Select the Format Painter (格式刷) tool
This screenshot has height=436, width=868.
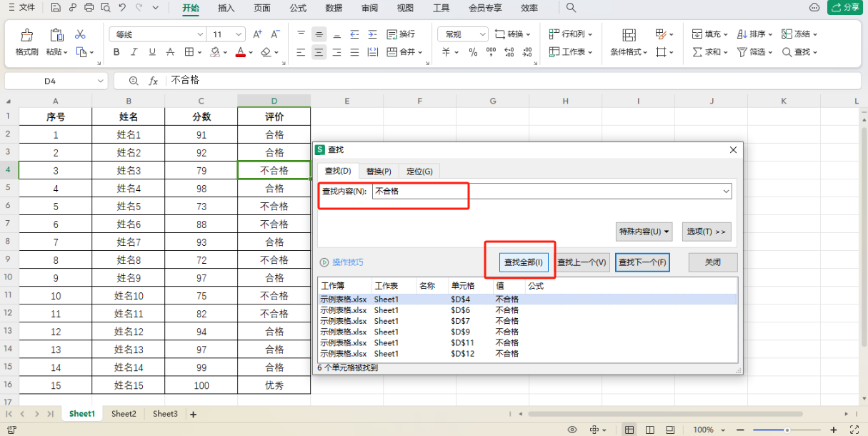tap(27, 42)
